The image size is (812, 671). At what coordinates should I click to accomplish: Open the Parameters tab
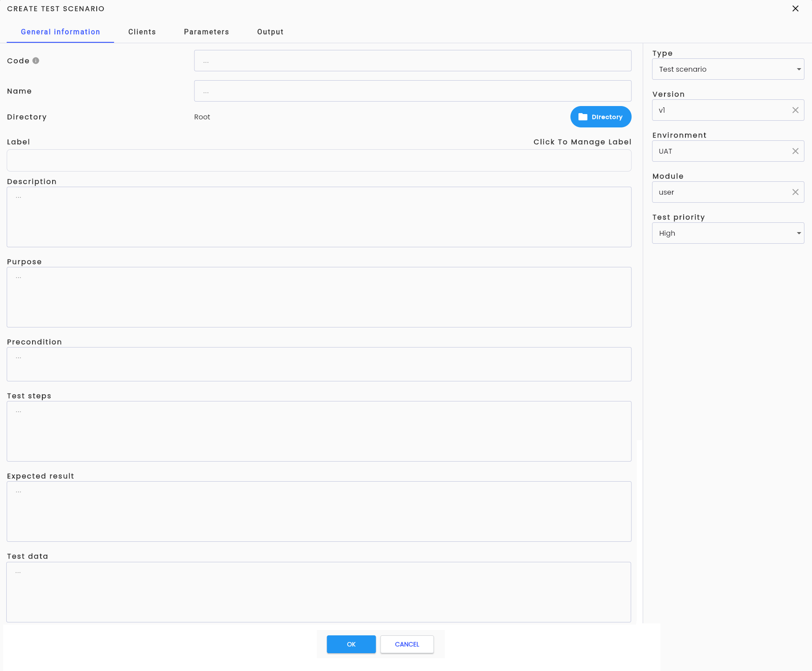click(x=206, y=32)
